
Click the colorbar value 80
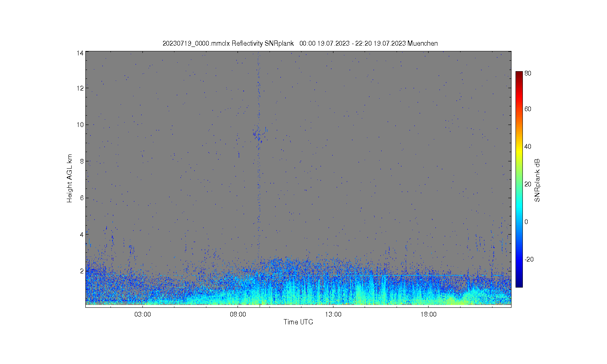(x=528, y=74)
